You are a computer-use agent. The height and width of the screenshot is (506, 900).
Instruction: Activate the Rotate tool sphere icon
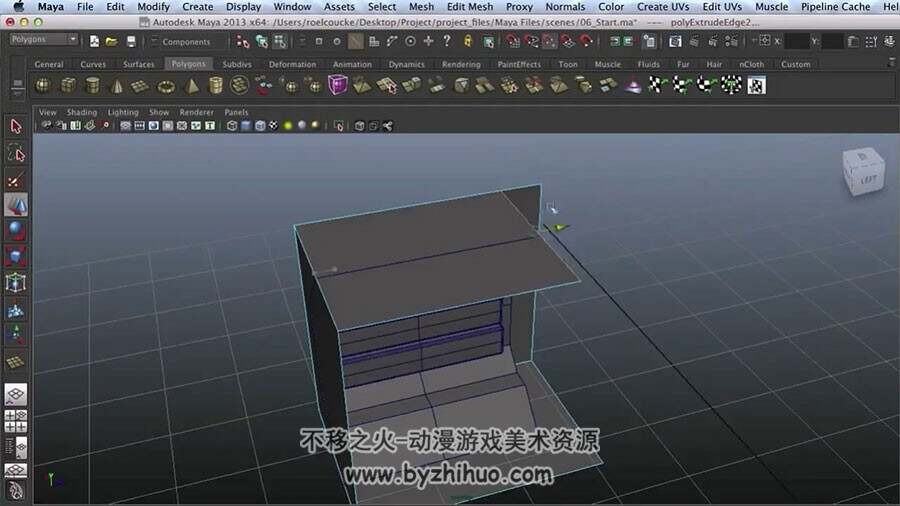(15, 231)
